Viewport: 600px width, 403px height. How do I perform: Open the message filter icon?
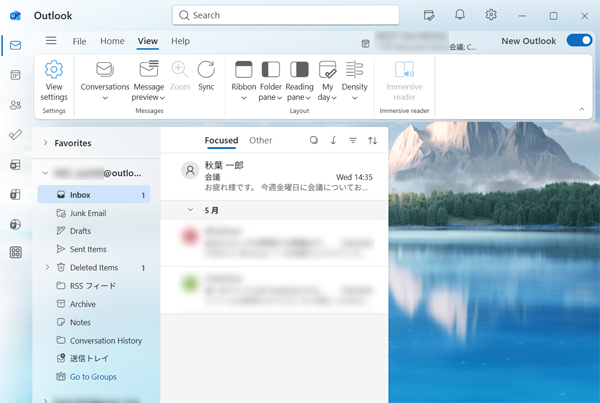click(x=353, y=140)
